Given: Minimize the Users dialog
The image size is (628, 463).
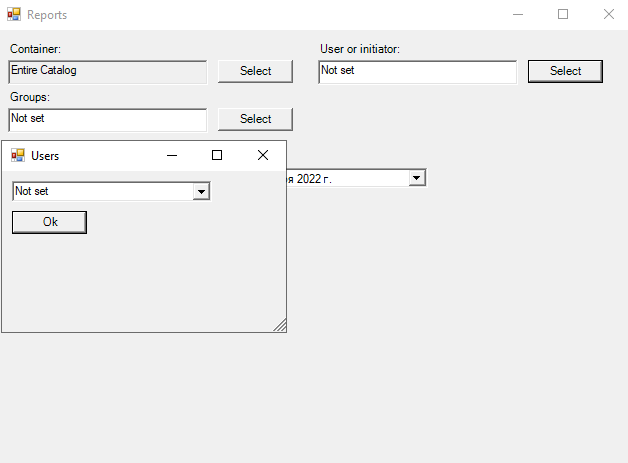Looking at the screenshot, I should point(171,155).
